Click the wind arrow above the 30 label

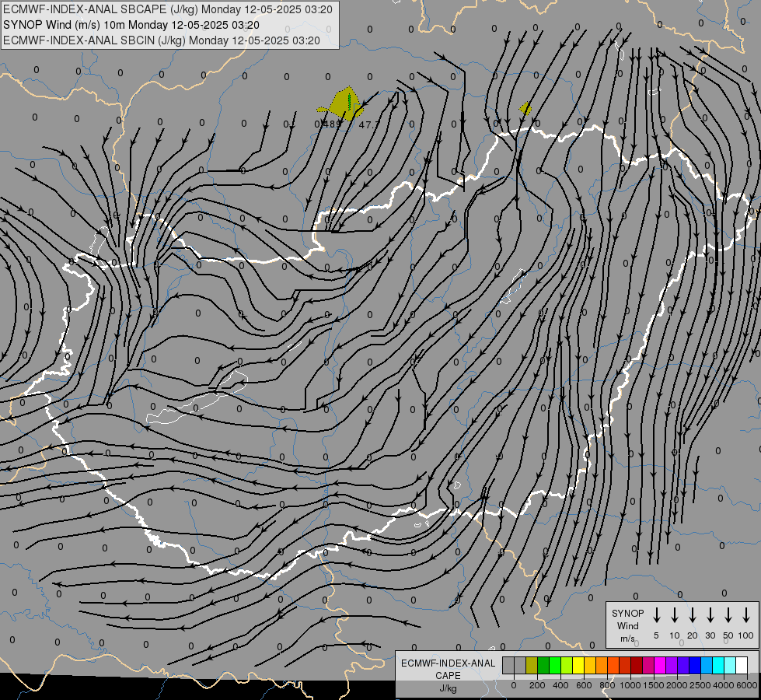(710, 614)
